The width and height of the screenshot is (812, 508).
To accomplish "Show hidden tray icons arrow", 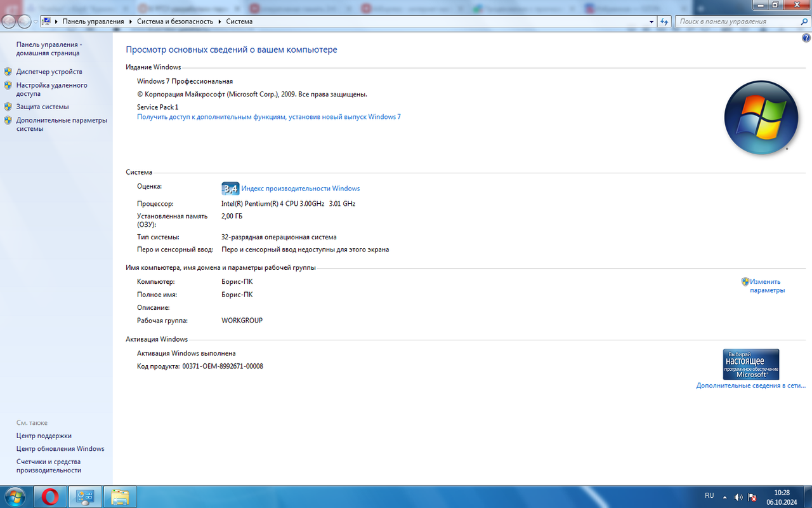I will 724,497.
